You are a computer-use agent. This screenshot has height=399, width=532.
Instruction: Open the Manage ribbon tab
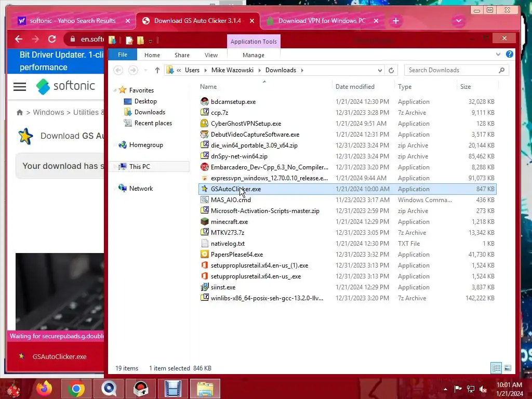pos(254,55)
